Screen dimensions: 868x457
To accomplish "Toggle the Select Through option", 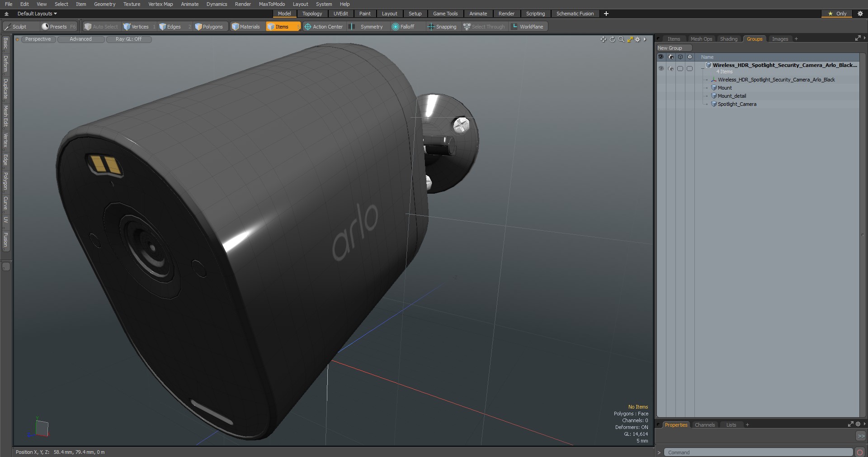I will pos(484,27).
